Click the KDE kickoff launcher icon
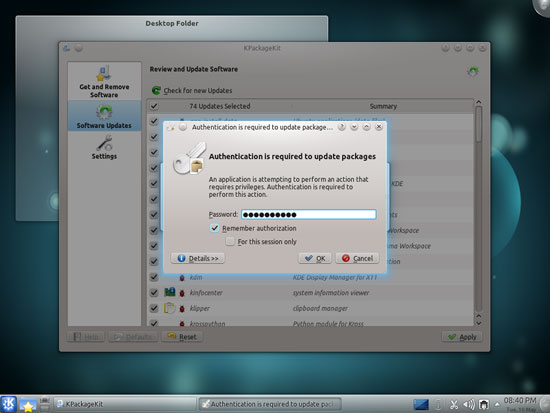 pyautogui.click(x=8, y=404)
